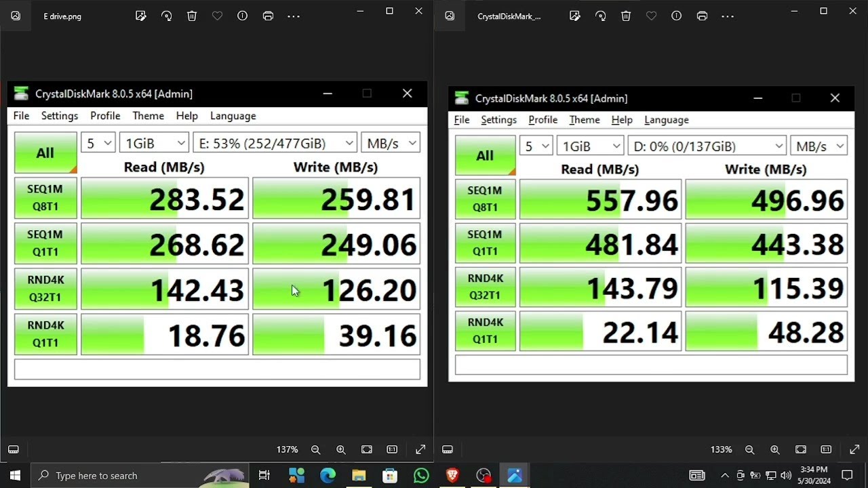Open 1GiB size dropdown in D drive benchmark
The height and width of the screenshot is (488, 868).
pyautogui.click(x=590, y=146)
